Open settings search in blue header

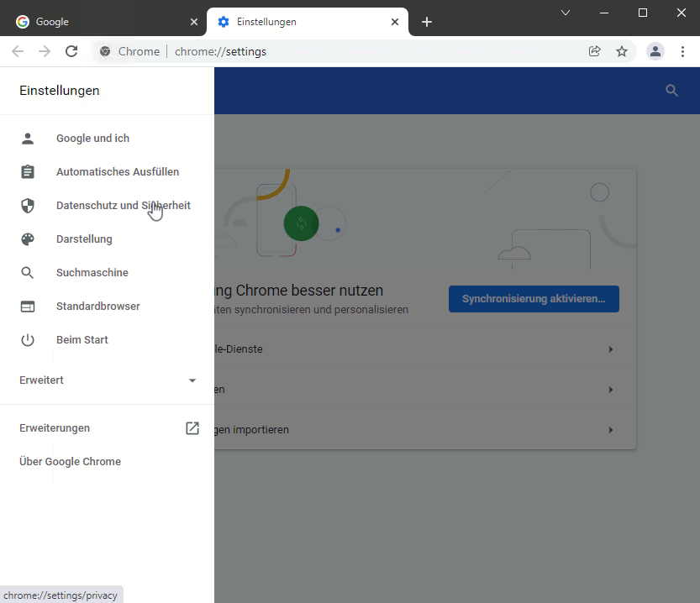(672, 91)
